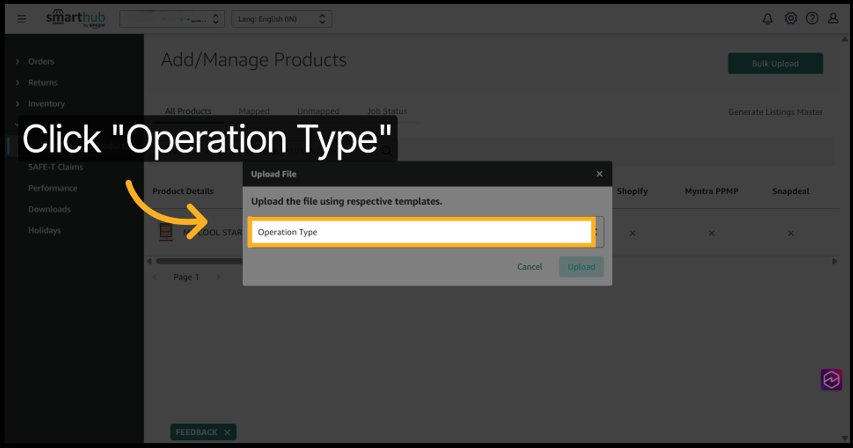Open the settings gear icon

pyautogui.click(x=790, y=19)
